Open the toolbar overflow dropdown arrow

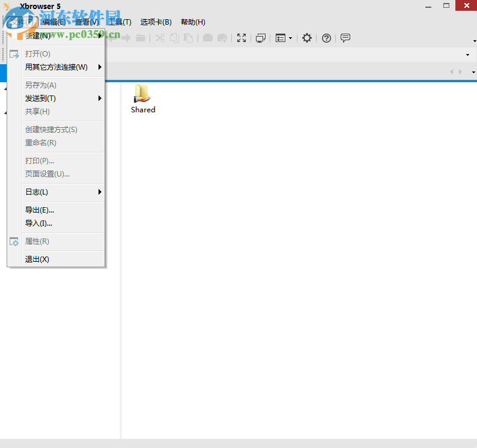click(x=474, y=41)
